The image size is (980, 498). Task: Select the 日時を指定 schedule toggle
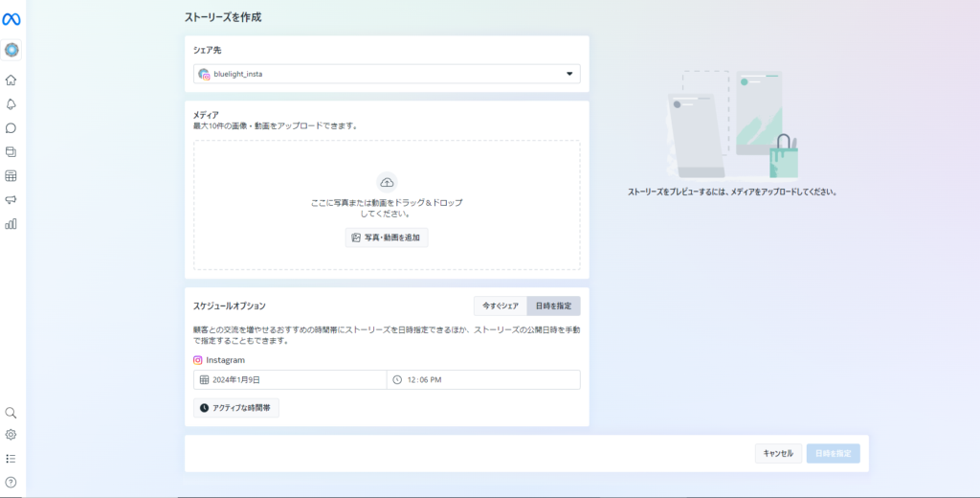coord(553,306)
